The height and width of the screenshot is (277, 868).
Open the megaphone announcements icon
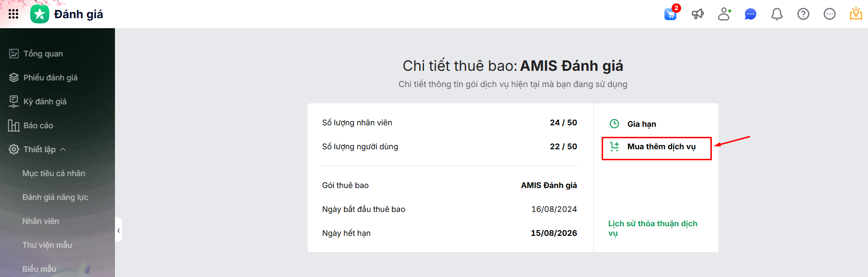[x=697, y=14]
